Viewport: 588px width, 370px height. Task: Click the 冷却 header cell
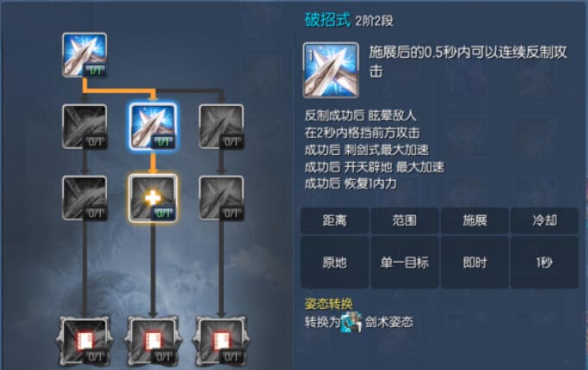point(544,220)
